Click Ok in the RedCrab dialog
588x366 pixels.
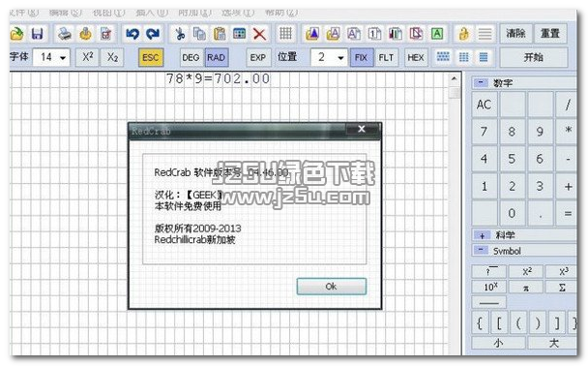point(331,287)
